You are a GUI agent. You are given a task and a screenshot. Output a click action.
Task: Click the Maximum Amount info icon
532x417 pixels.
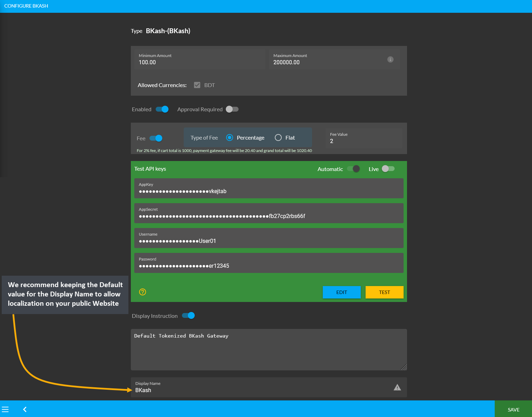(390, 59)
